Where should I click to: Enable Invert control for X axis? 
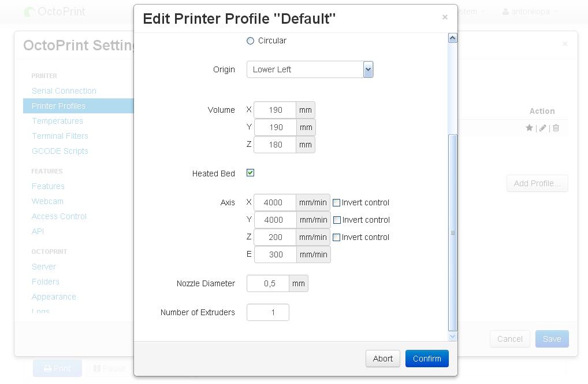(x=336, y=202)
